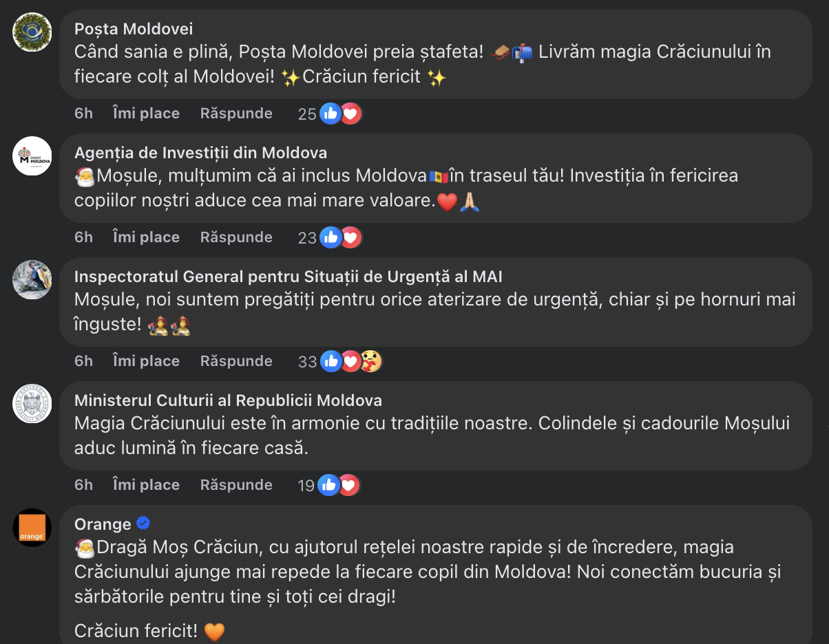Click Orange verified badge checkmark

[143, 524]
